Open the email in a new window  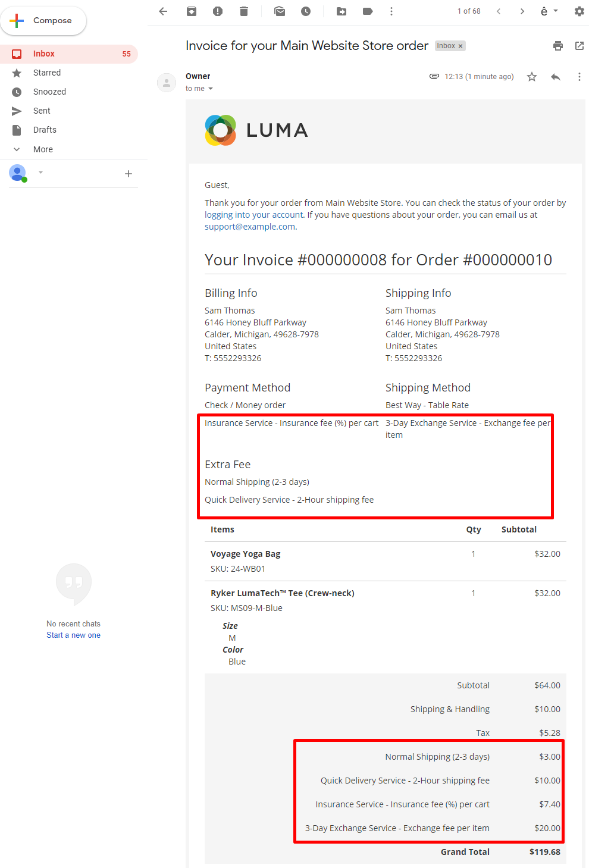coord(579,46)
